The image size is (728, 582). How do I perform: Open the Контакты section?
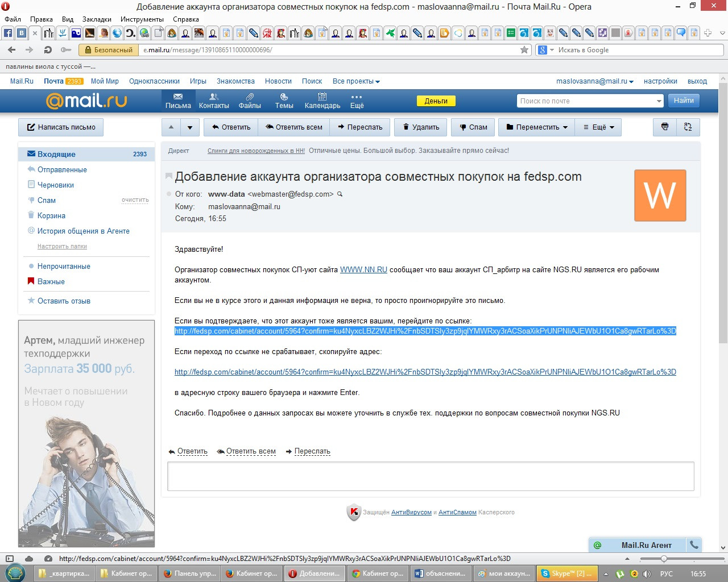214,101
